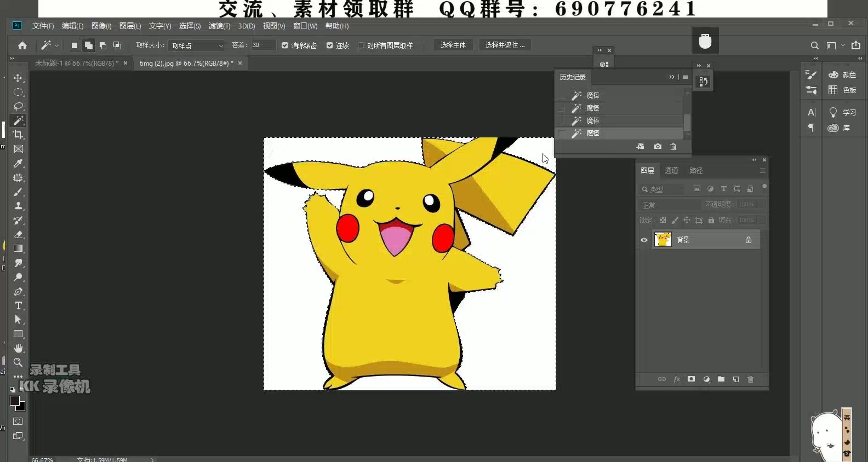The image size is (868, 462).
Task: Create new document from current history state
Action: point(640,147)
